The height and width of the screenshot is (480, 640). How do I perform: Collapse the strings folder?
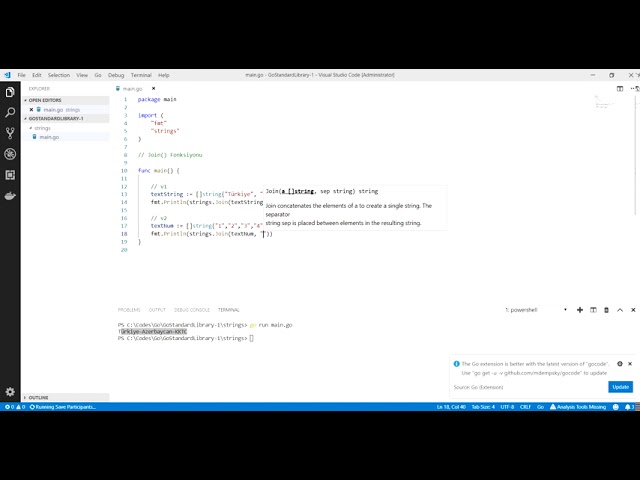[x=40, y=128]
